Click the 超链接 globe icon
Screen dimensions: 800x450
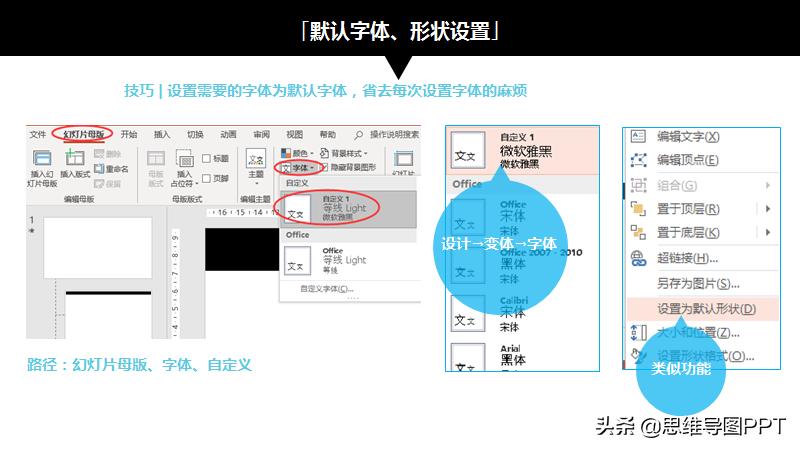(x=638, y=258)
